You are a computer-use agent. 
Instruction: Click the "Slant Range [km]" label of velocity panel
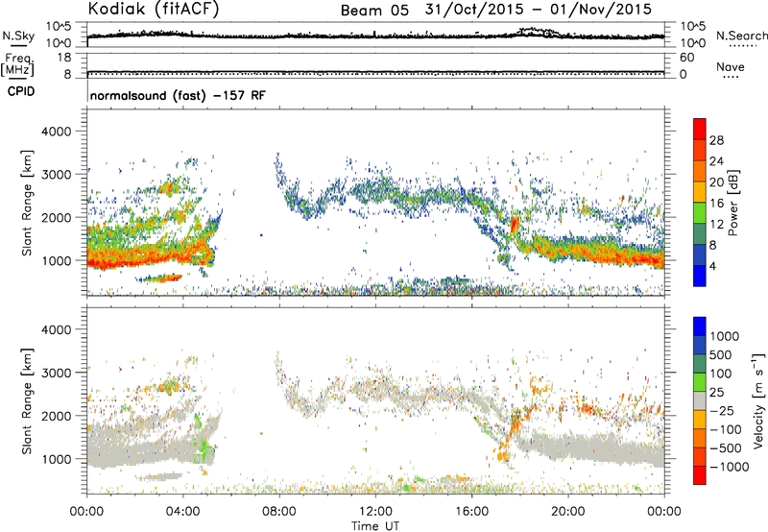point(26,400)
